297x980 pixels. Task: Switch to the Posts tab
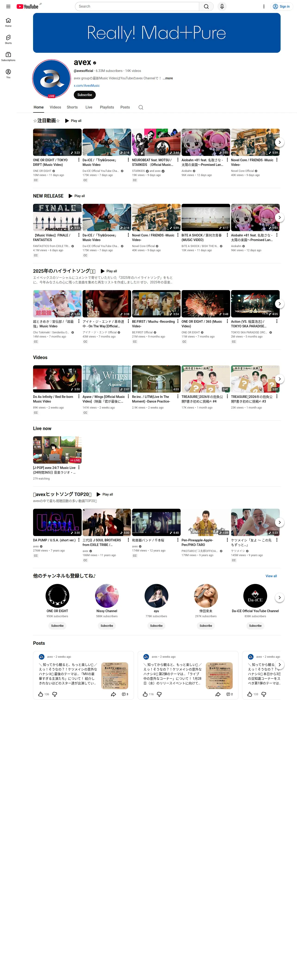[125, 107]
